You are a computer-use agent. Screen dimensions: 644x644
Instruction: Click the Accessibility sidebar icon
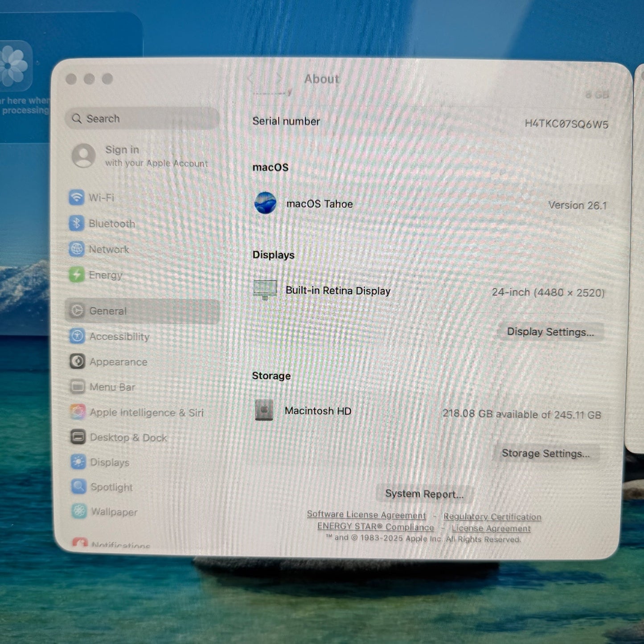pos(77,336)
